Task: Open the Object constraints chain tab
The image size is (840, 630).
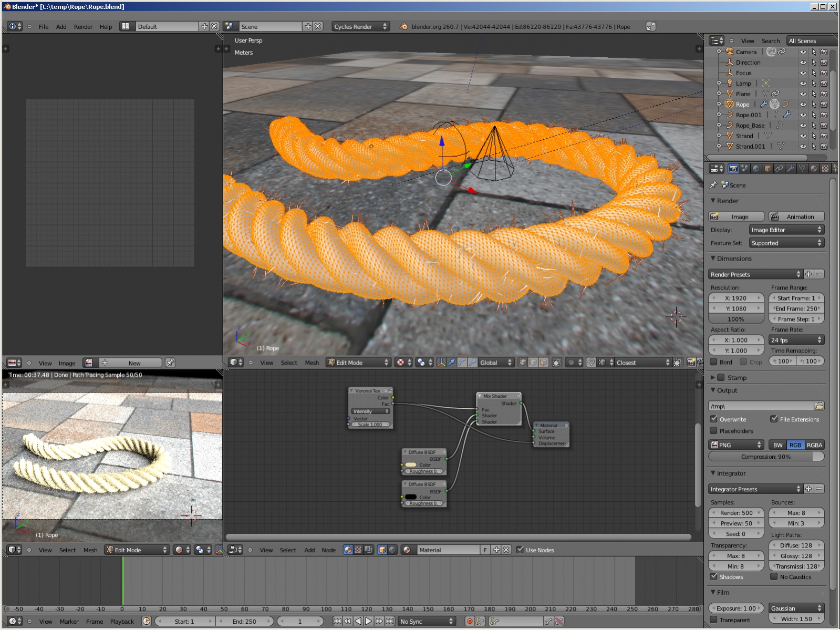Action: pos(779,169)
